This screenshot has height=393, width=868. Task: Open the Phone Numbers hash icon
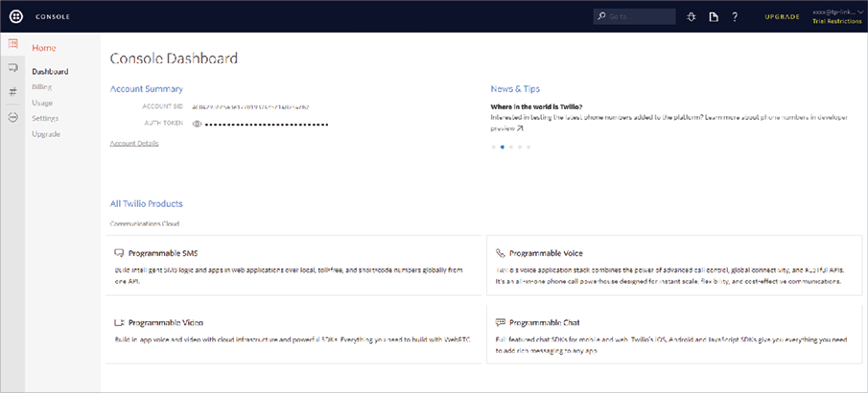(12, 92)
